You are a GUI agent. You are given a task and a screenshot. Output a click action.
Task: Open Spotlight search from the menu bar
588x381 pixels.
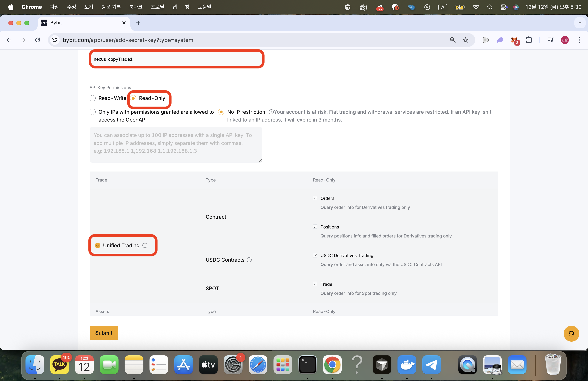(490, 7)
